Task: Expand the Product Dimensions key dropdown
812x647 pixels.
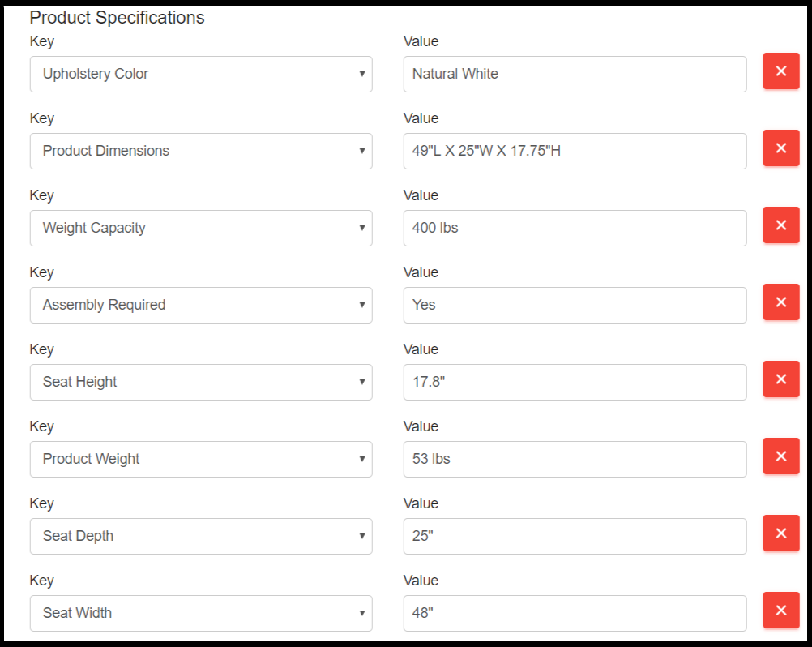Action: click(201, 152)
